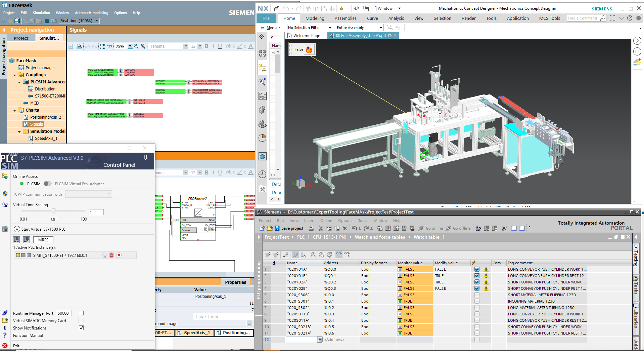Click the Virtual Time Scaling slider handle
This screenshot has width=644, height=351.
[x=53, y=211]
